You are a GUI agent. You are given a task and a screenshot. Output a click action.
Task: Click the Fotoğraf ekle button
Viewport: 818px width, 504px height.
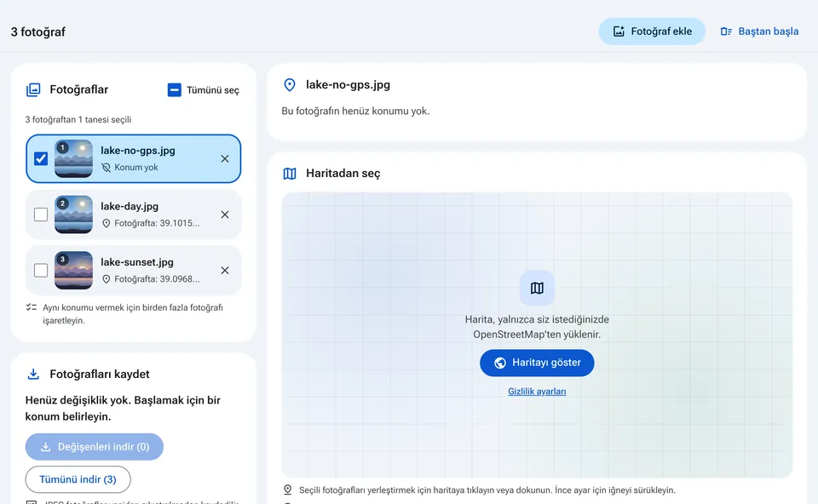click(x=652, y=31)
